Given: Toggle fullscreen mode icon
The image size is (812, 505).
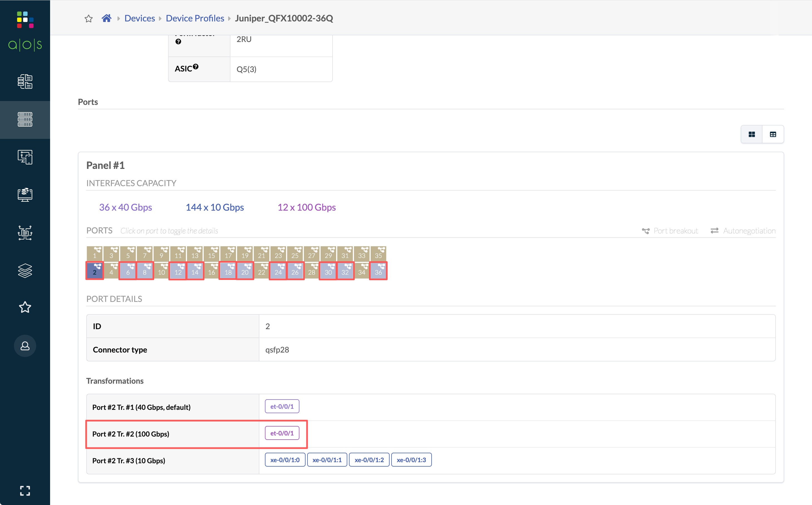Looking at the screenshot, I should pos(25,491).
